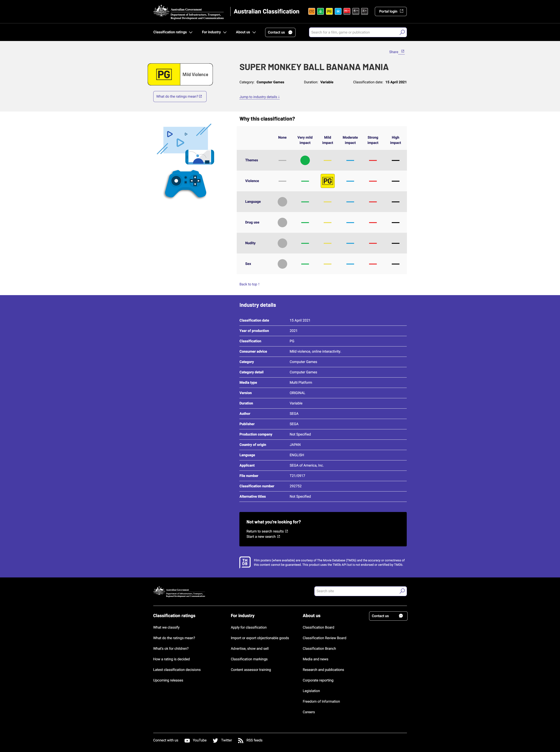Click the footer Contact us button

[x=388, y=616]
